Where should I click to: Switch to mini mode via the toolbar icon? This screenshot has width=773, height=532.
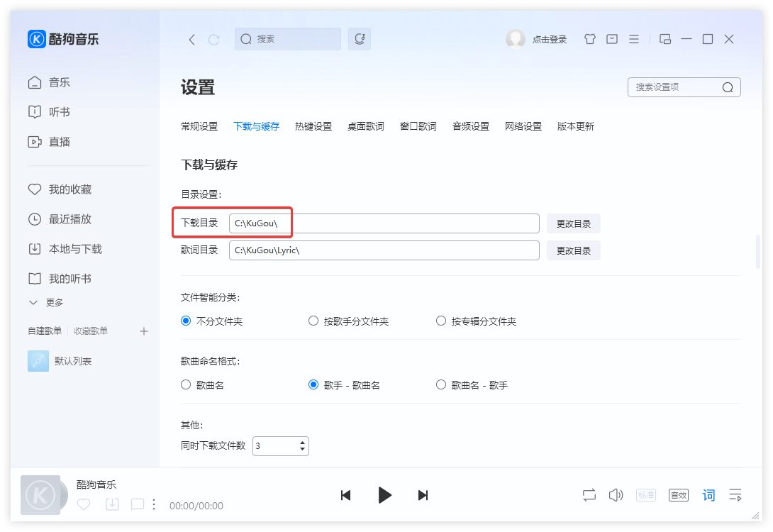(664, 39)
